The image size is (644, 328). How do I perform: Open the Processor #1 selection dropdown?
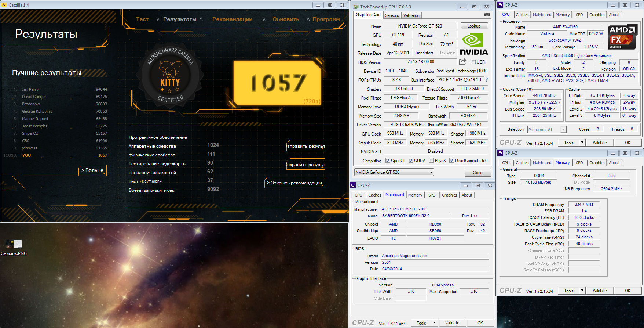(x=546, y=129)
